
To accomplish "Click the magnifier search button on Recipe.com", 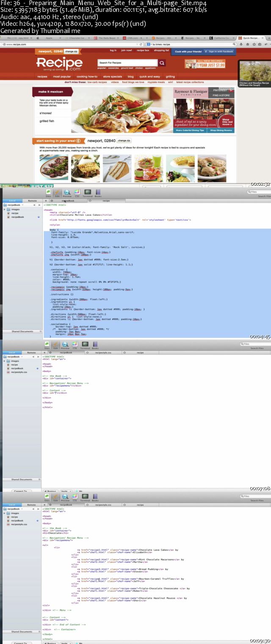I will (x=162, y=63).
